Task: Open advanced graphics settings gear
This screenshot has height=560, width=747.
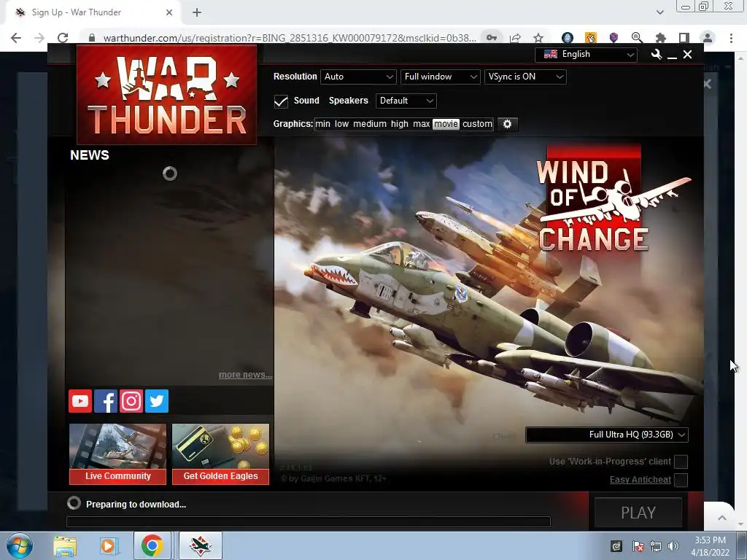Action: [x=508, y=124]
